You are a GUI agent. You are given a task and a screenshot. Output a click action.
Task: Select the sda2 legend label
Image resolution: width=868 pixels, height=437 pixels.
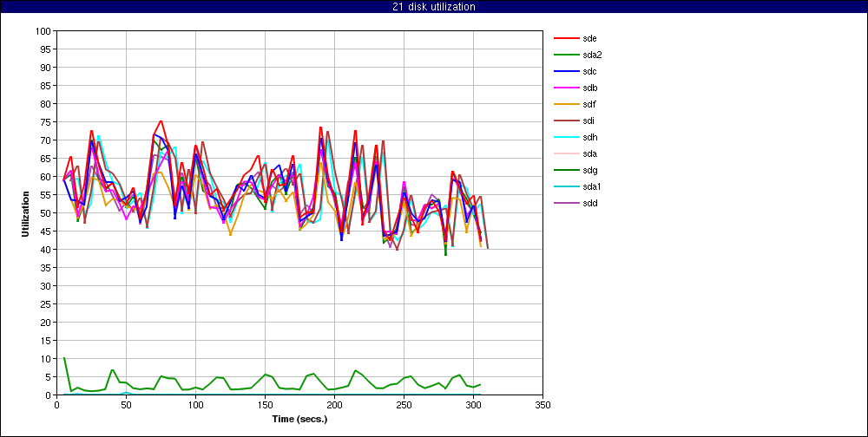pyautogui.click(x=592, y=55)
